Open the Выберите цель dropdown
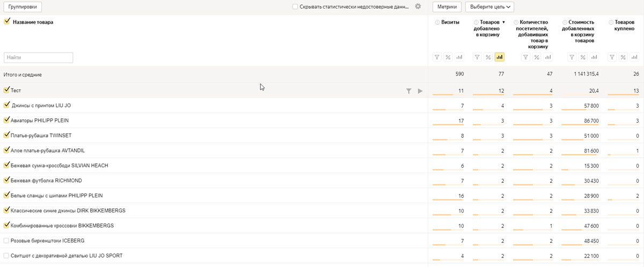 coord(489,7)
